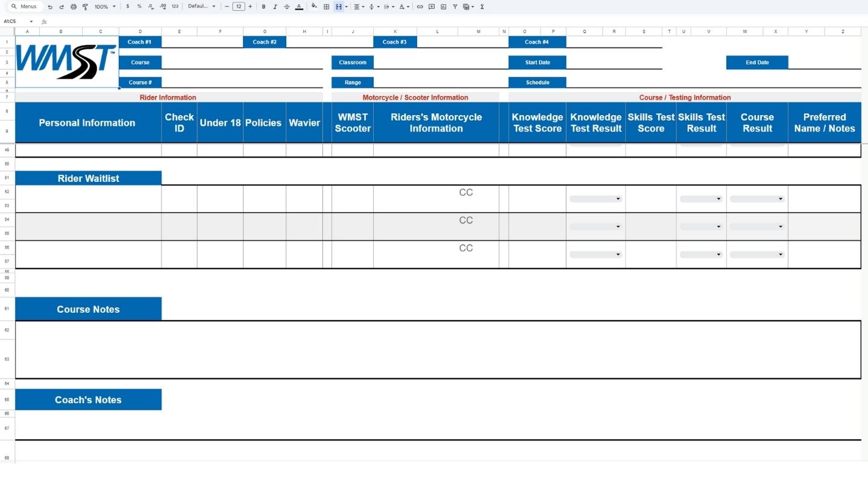Format as currency with dollar icon

coord(128,7)
